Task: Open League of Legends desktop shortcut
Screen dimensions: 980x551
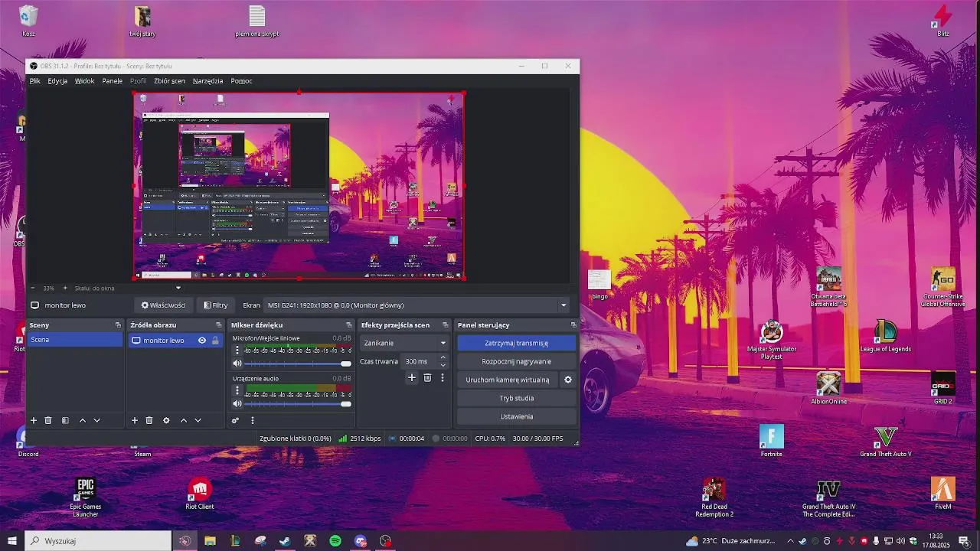Action: [x=886, y=336]
